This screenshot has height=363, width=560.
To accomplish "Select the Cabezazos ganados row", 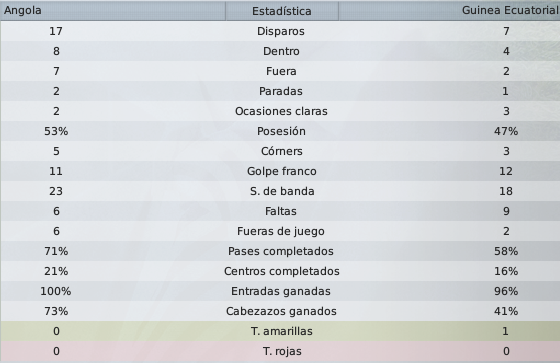I will click(280, 311).
